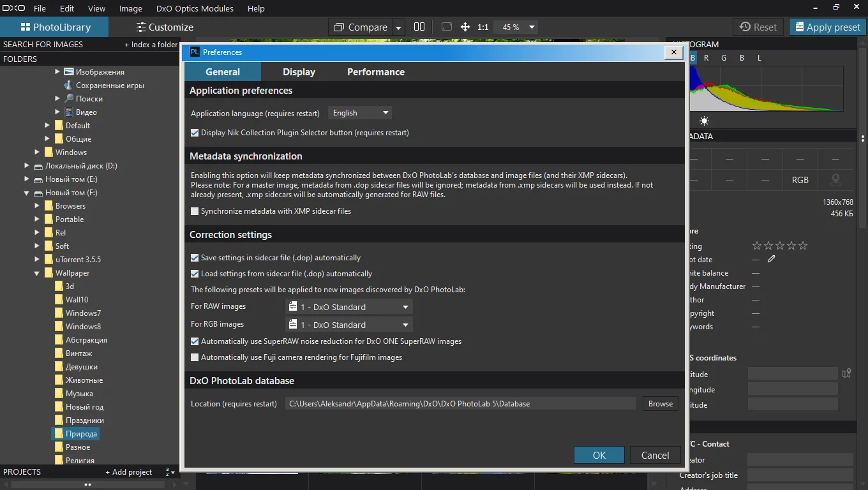
Task: Switch to the Performance preferences tab
Action: tap(376, 71)
